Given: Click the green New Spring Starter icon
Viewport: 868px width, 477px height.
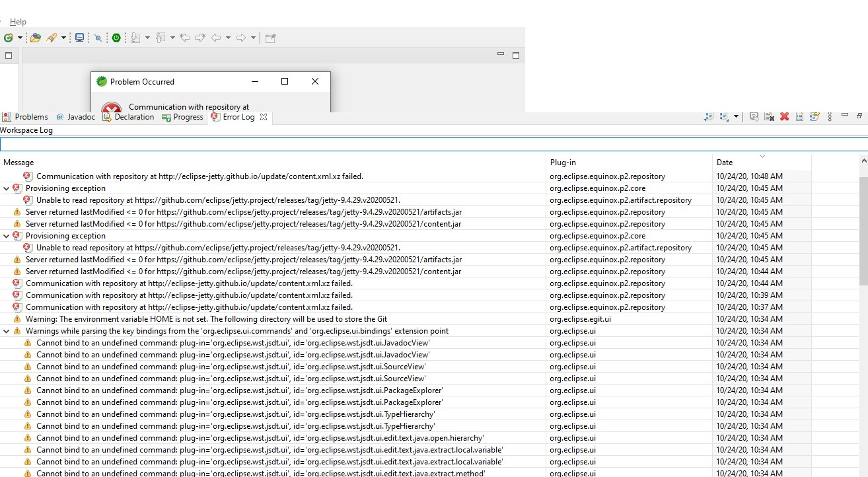Looking at the screenshot, I should [8, 38].
